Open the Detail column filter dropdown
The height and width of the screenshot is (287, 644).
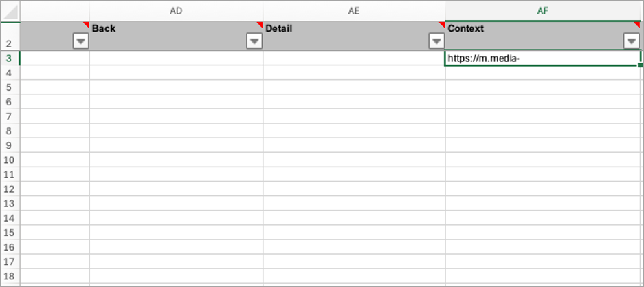pyautogui.click(x=436, y=41)
